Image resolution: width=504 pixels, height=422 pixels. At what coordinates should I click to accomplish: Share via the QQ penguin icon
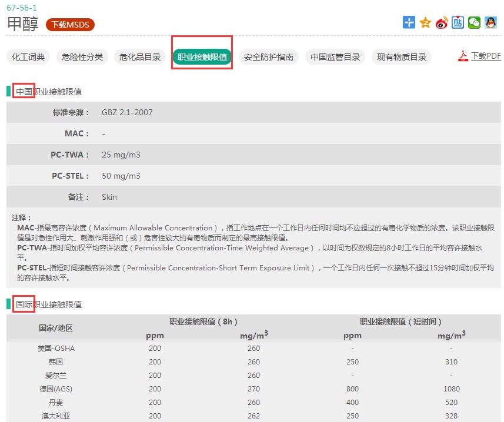(490, 22)
